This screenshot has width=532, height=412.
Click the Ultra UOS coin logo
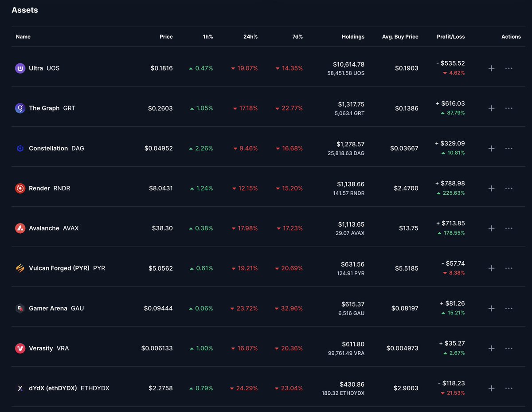[20, 68]
